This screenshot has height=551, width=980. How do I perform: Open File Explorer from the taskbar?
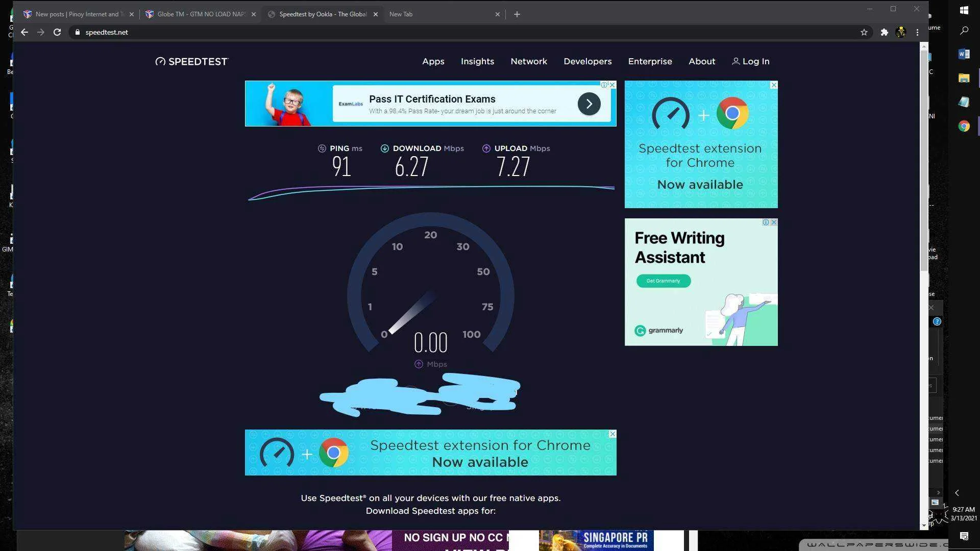pyautogui.click(x=964, y=78)
